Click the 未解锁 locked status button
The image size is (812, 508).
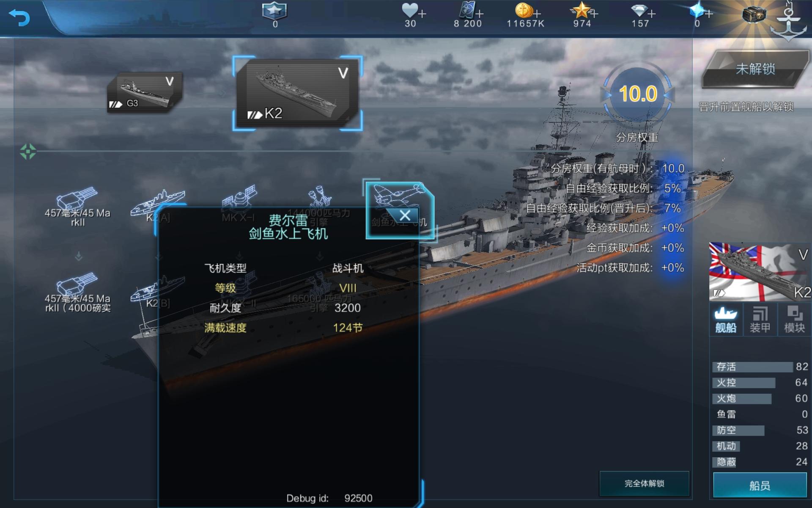coord(755,69)
